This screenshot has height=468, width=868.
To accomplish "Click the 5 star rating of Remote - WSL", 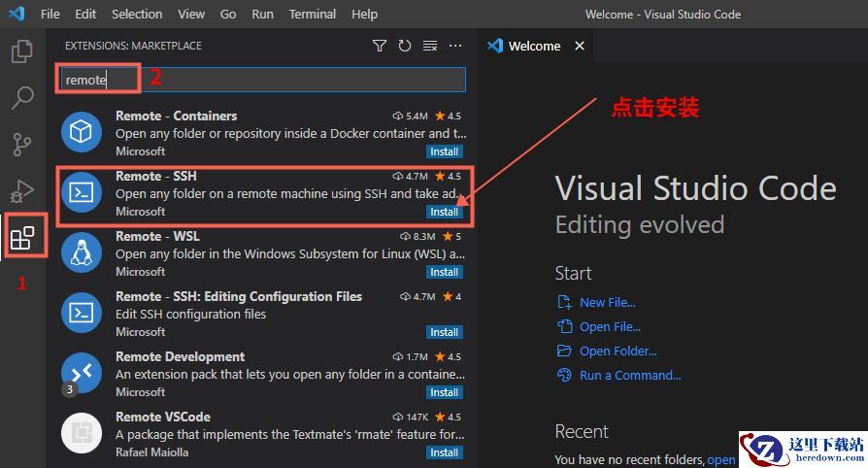I will (x=452, y=237).
